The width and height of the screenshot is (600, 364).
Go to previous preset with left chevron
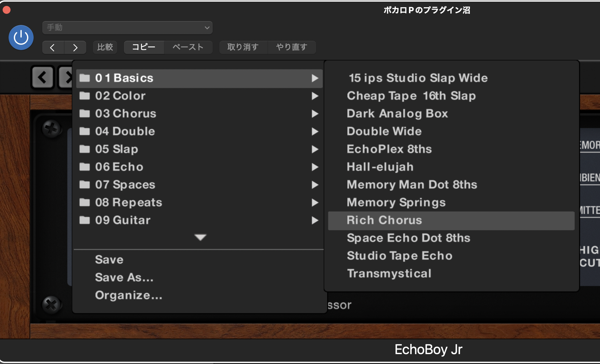coord(53,47)
